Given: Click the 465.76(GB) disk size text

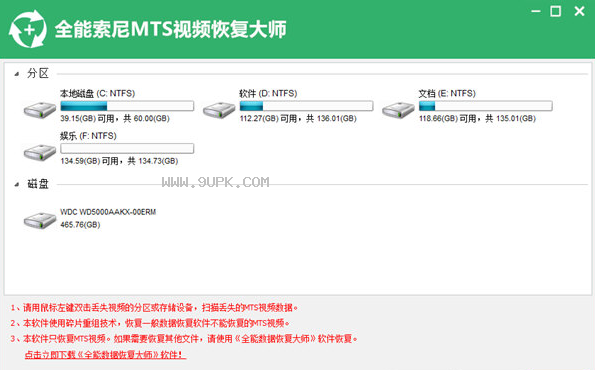Looking at the screenshot, I should 80,225.
